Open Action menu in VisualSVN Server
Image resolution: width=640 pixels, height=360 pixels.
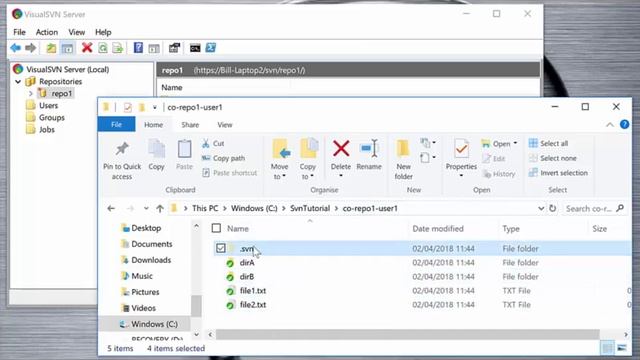(x=47, y=32)
